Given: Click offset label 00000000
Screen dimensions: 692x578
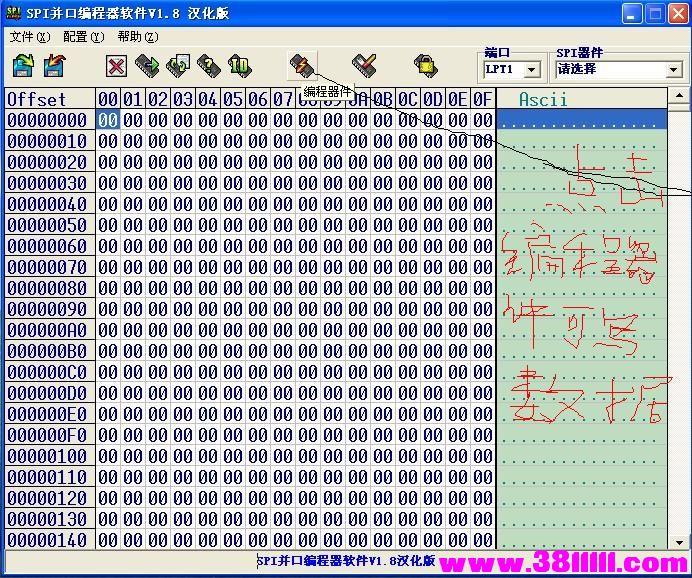Looking at the screenshot, I should (50, 120).
